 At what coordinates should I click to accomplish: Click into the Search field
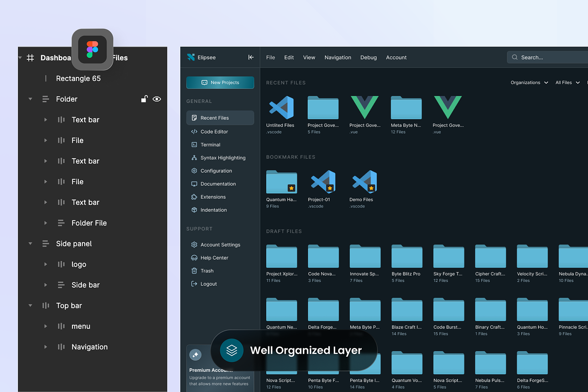(548, 57)
